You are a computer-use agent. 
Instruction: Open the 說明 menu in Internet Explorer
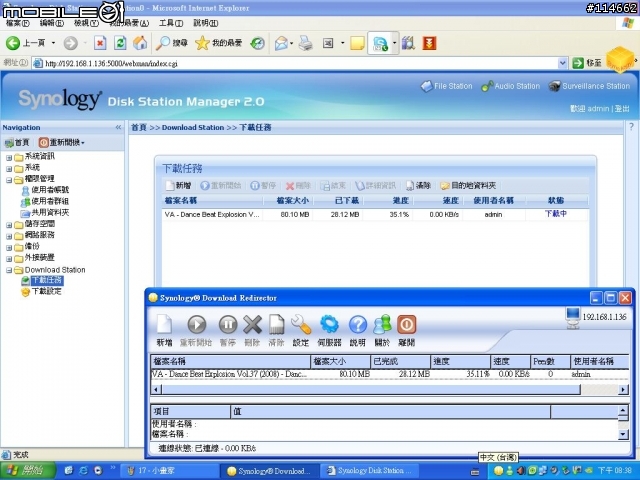205,23
